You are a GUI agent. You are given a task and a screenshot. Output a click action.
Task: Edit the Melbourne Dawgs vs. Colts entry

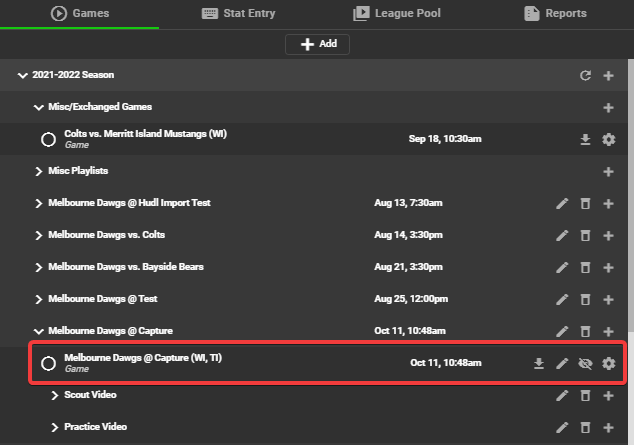click(x=562, y=235)
